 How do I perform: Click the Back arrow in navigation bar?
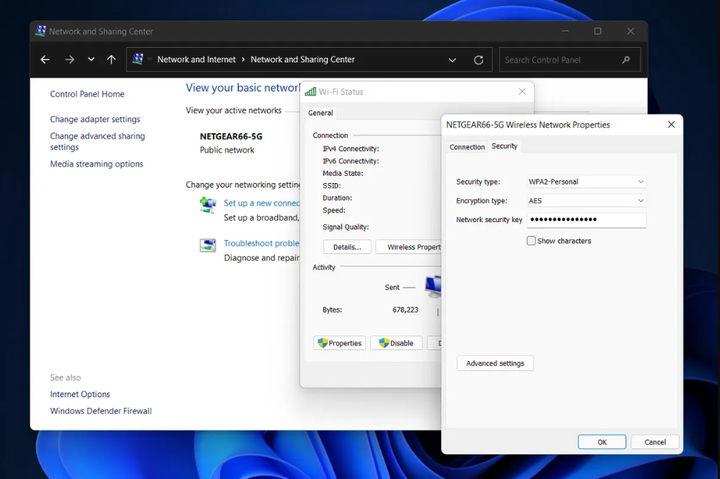tap(45, 60)
